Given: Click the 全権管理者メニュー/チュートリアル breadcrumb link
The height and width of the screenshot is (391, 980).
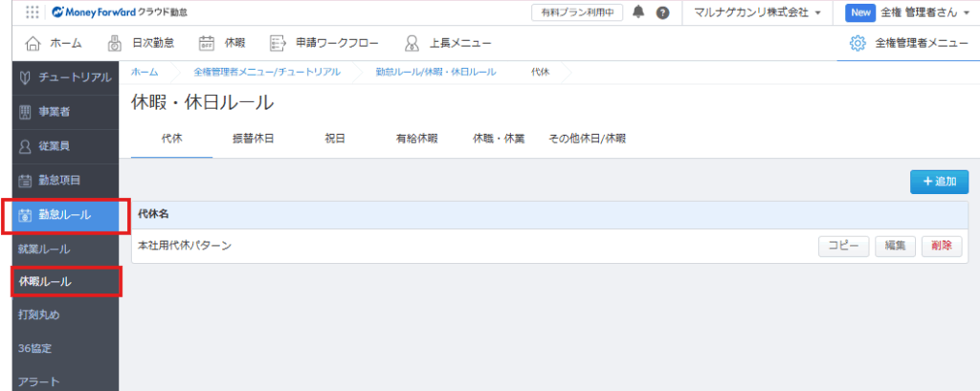Looking at the screenshot, I should tap(266, 72).
